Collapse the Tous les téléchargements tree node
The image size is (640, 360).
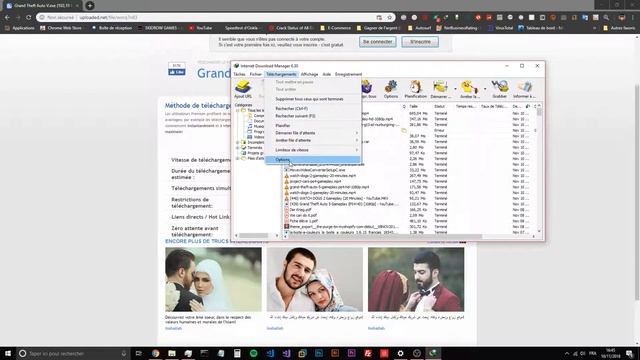tap(238, 111)
